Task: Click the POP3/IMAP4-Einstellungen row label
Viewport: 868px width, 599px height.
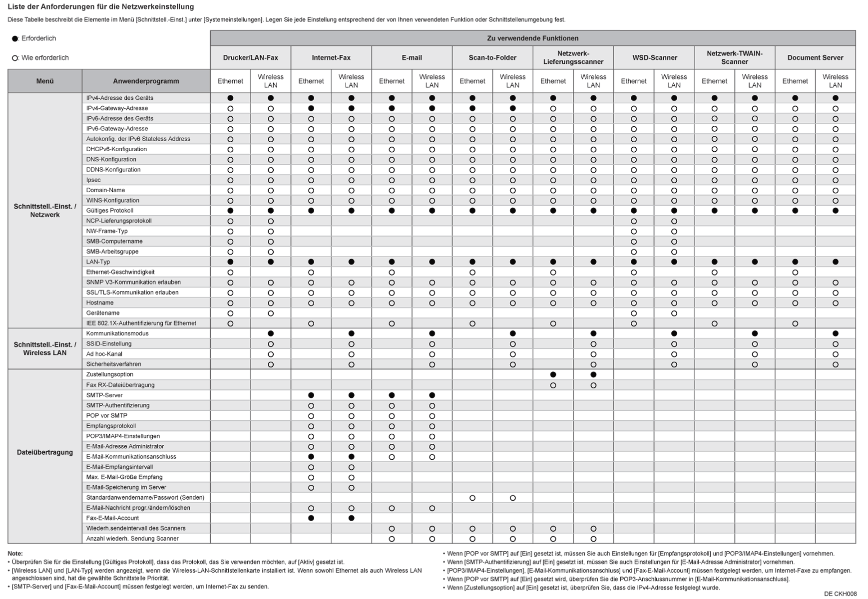Action: coord(123,436)
